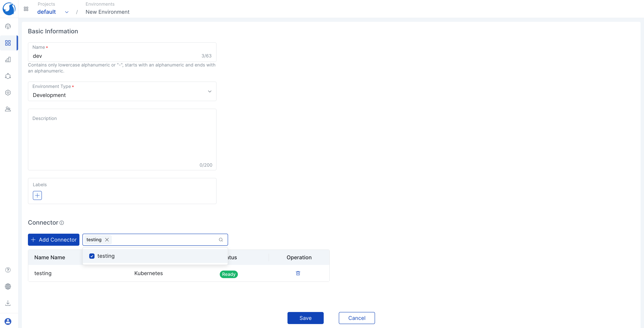Image resolution: width=644 pixels, height=328 pixels.
Task: Open the users sidebar icon
Action: pos(8,109)
